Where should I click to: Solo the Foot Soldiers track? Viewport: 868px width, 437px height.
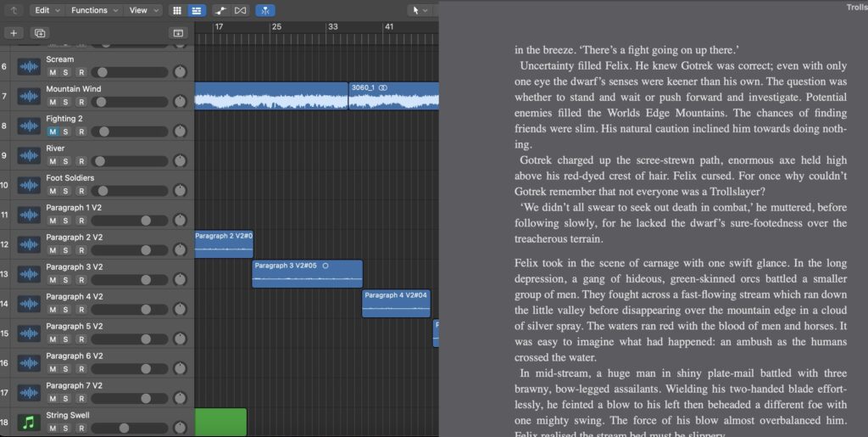point(66,191)
